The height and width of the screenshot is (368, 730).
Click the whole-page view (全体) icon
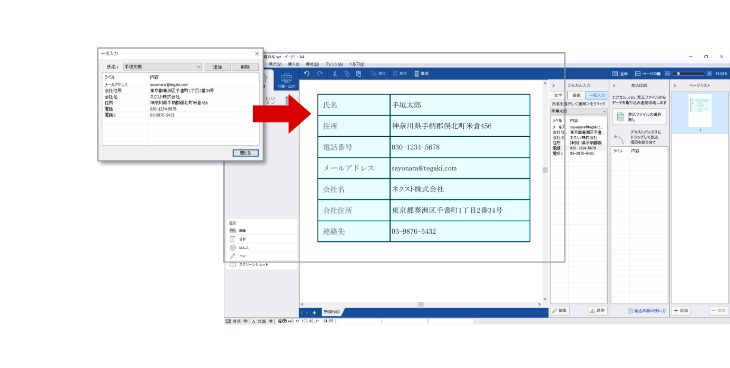point(620,74)
